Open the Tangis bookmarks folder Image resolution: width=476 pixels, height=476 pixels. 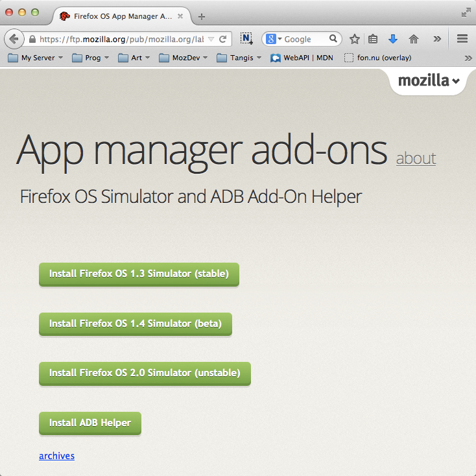[239, 58]
